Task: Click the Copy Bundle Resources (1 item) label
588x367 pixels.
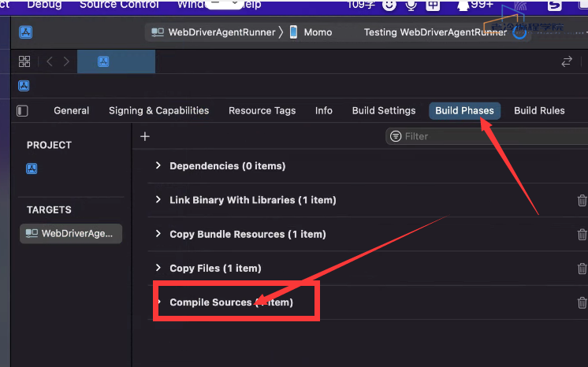Action: click(x=247, y=234)
